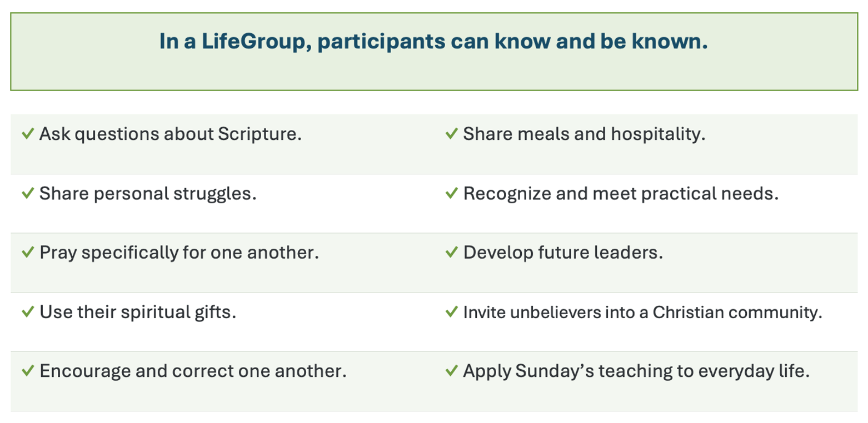Click checkmark beside Encourage and correct one another

coord(27,371)
